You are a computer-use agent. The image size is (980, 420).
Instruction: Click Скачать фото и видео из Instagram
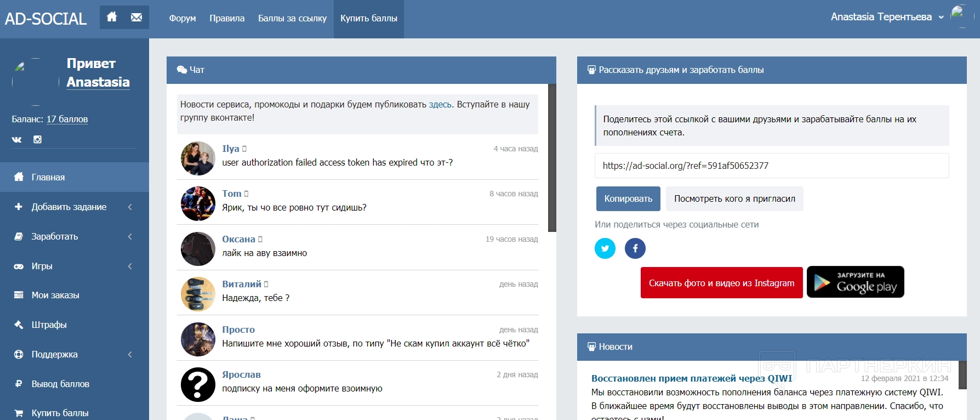pos(721,283)
